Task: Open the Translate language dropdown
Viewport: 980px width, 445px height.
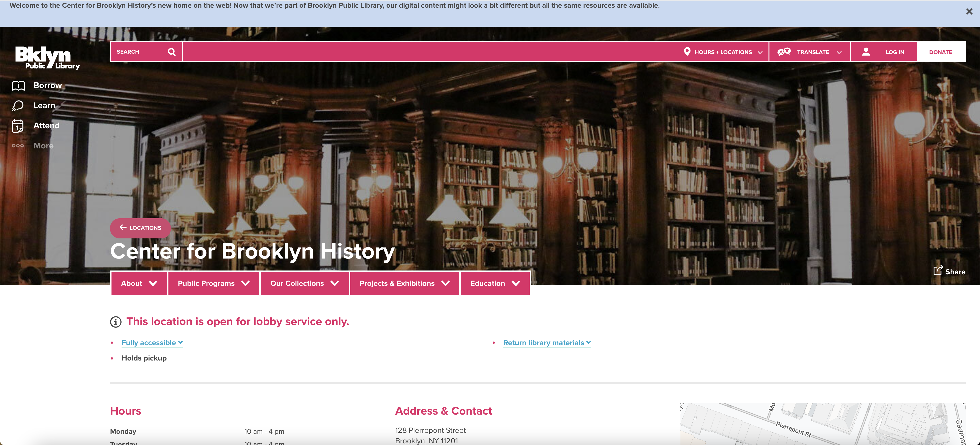Action: tap(810, 52)
